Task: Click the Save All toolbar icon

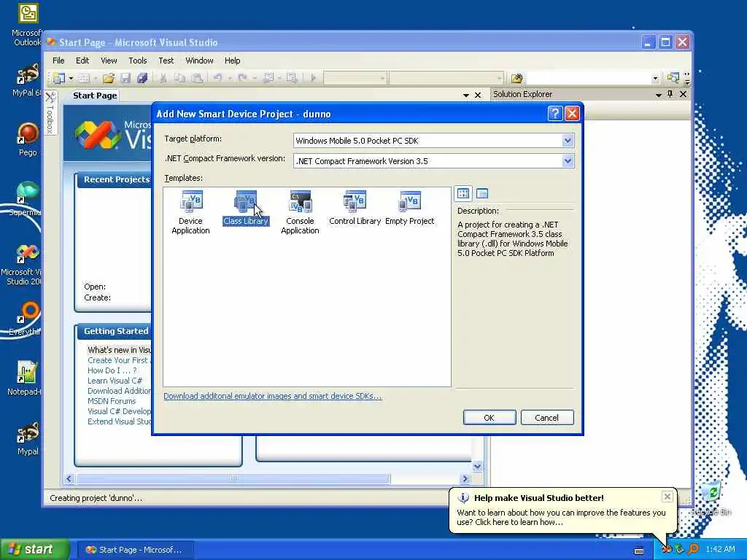Action: [x=142, y=78]
